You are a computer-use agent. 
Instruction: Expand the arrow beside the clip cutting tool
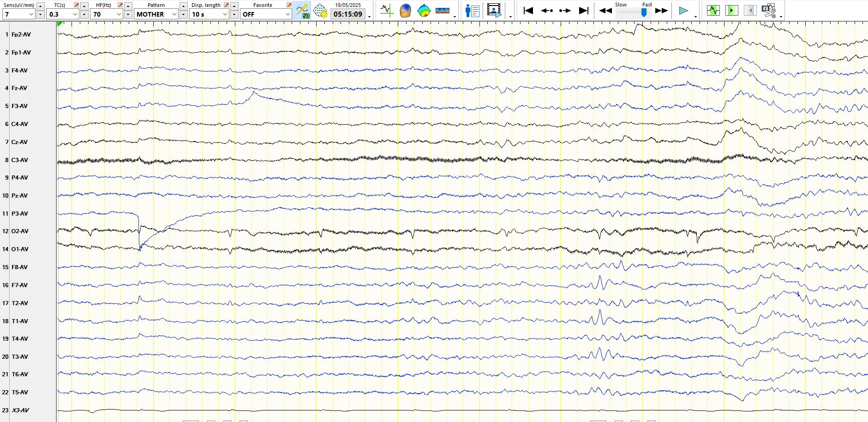pos(781,17)
